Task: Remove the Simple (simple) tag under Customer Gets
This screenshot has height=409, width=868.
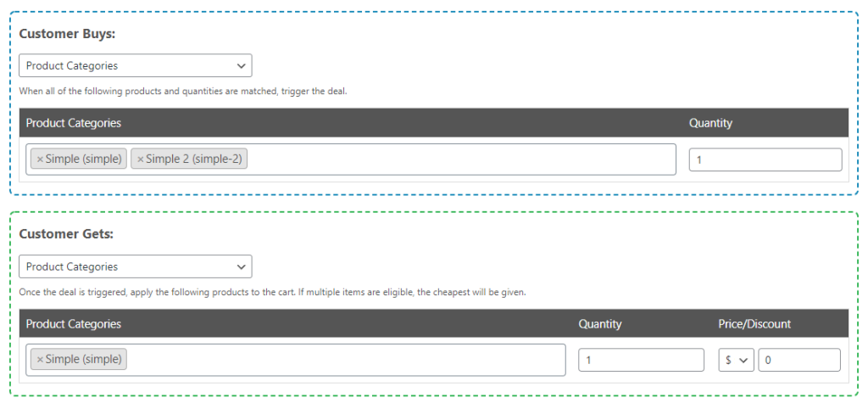Action: [x=40, y=360]
